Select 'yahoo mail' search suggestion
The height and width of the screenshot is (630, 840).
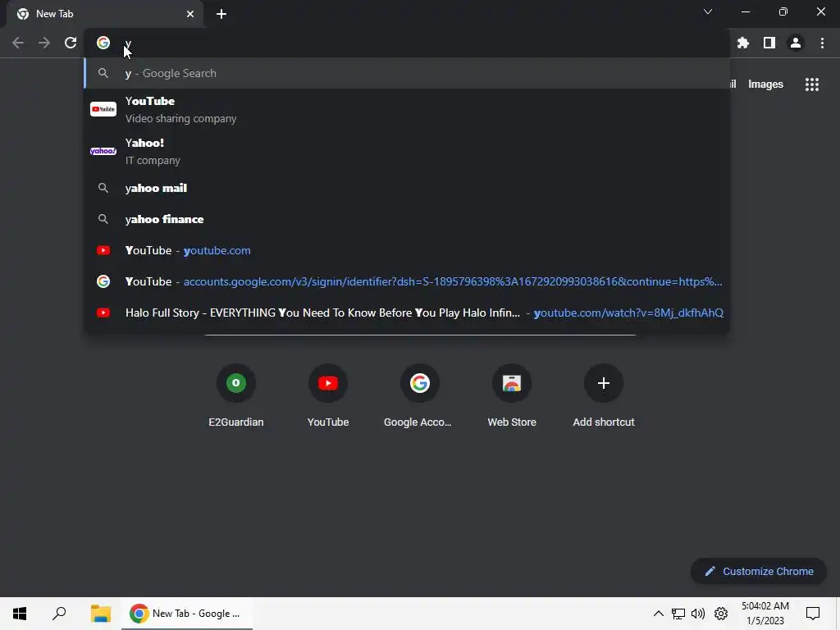coord(407,188)
